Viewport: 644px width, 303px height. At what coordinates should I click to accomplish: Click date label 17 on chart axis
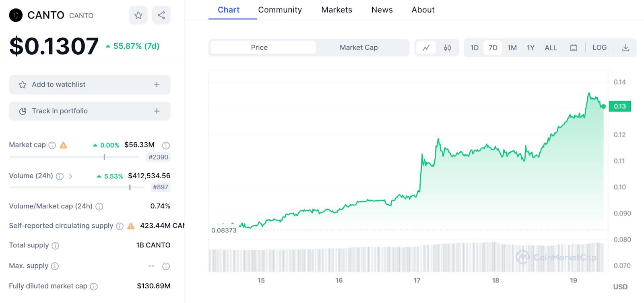coord(417,280)
